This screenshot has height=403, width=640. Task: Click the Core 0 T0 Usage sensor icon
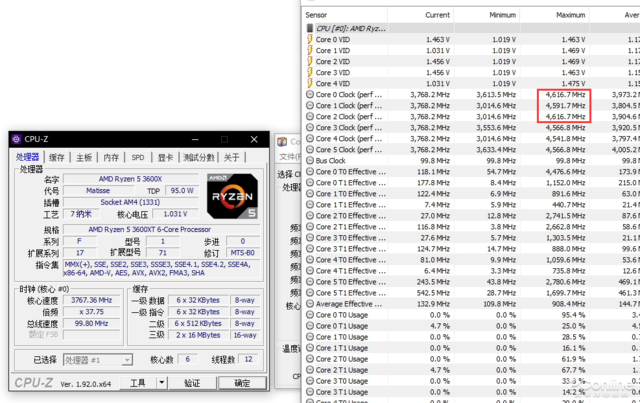310,315
